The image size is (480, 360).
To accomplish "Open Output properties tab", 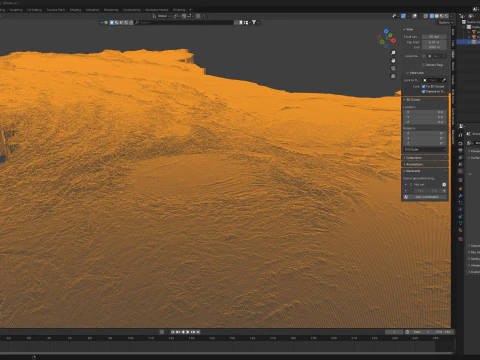I will pos(461,151).
